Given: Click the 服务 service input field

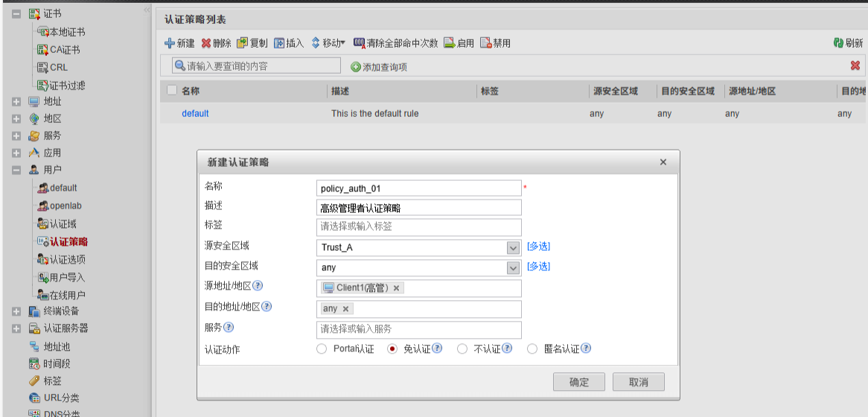Looking at the screenshot, I should coord(419,329).
